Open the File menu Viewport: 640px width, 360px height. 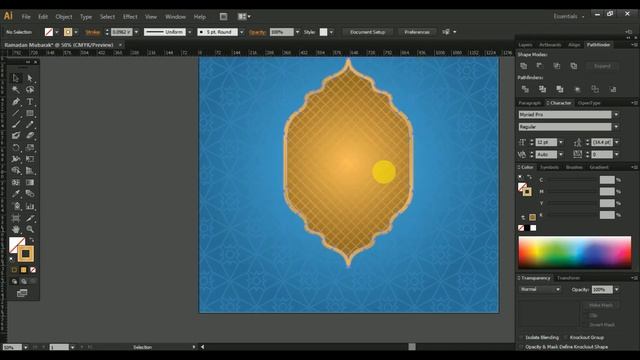(26, 17)
